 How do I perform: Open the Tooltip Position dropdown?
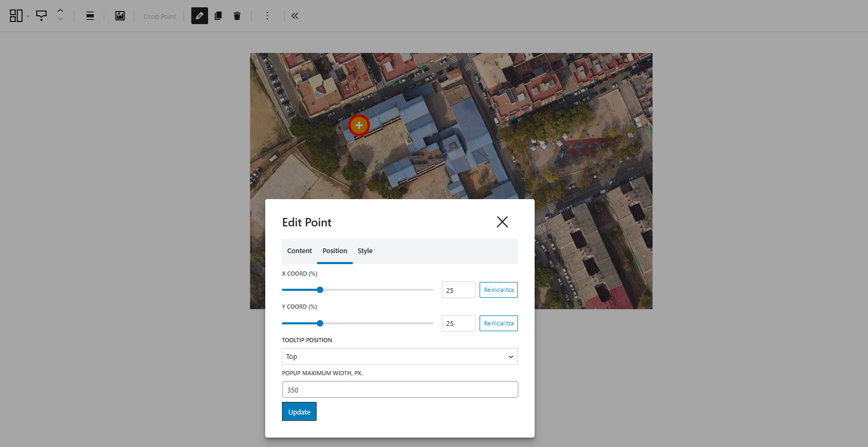click(x=399, y=356)
